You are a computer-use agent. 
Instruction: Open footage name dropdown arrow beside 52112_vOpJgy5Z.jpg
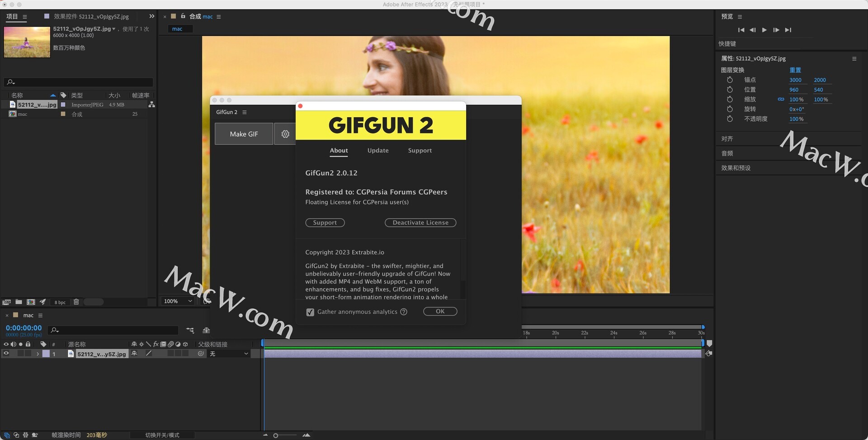click(114, 29)
